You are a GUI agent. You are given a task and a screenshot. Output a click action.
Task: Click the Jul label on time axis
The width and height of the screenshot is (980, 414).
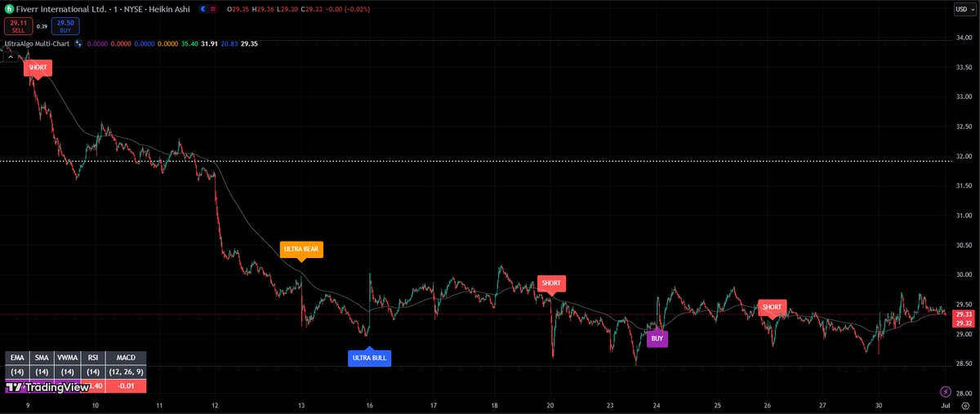click(945, 405)
